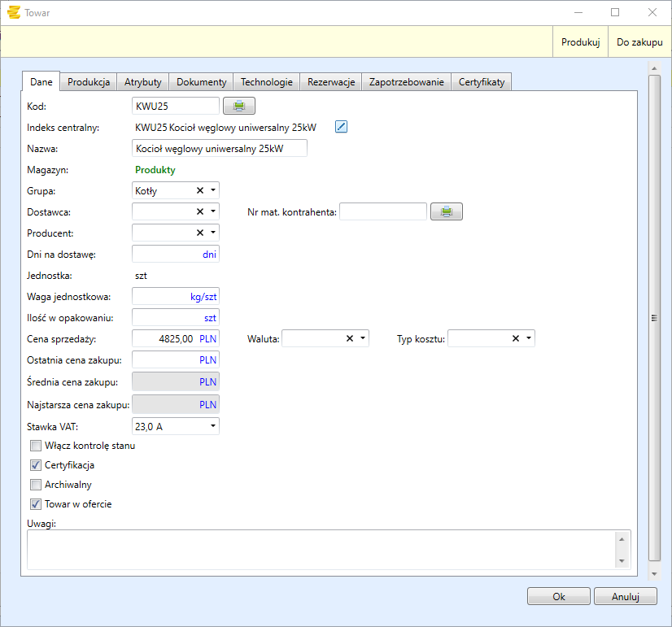Open the Certyfikaty tab

(481, 82)
